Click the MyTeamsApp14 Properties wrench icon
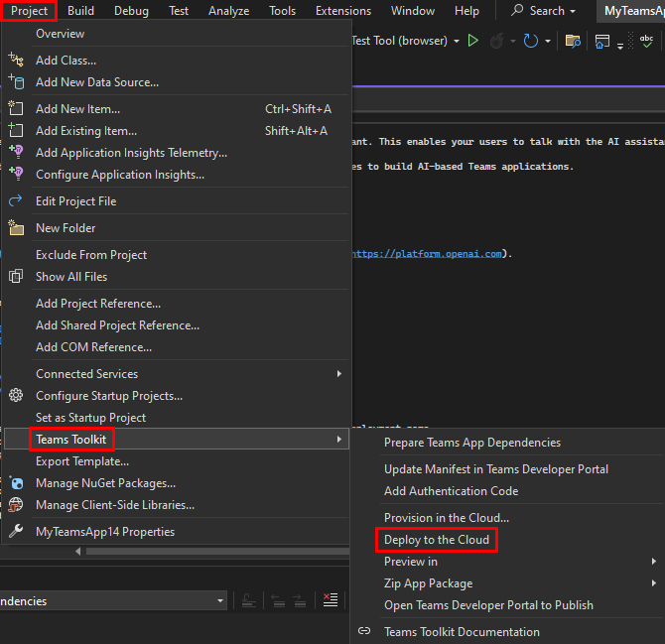This screenshot has width=665, height=644. pos(16,531)
